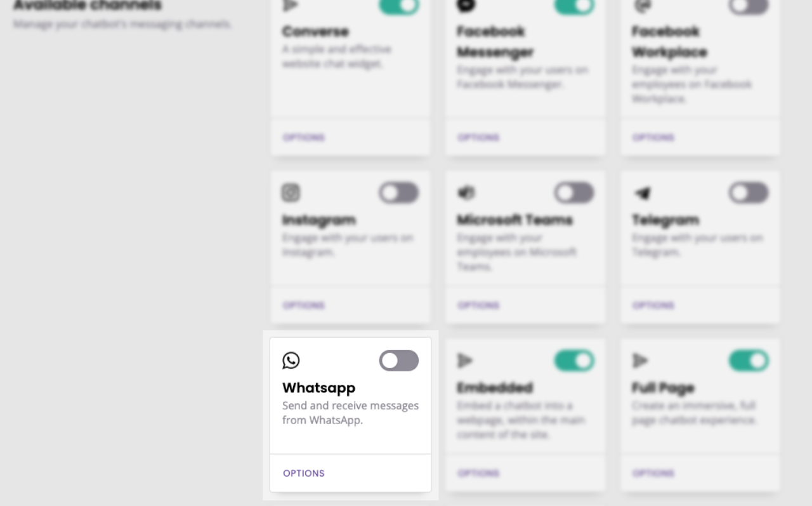The height and width of the screenshot is (506, 812).
Task: Click the Facebook Messenger bubble icon
Action: [466, 6]
